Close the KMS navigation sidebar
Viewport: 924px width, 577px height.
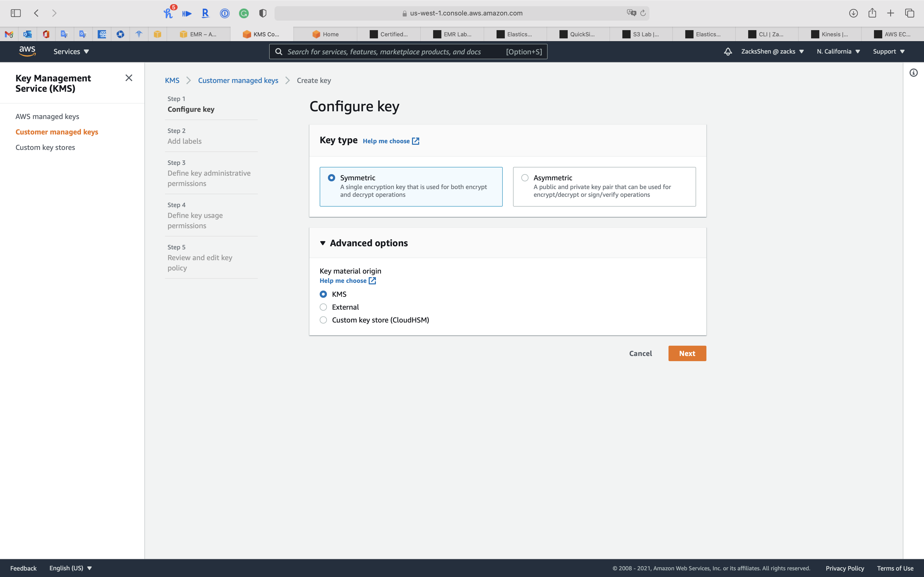coord(129,78)
